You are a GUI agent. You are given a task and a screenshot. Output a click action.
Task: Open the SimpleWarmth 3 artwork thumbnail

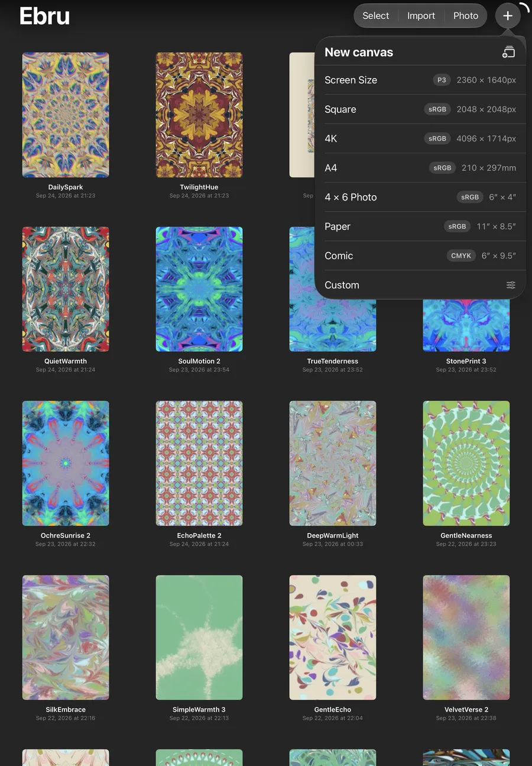(x=199, y=638)
